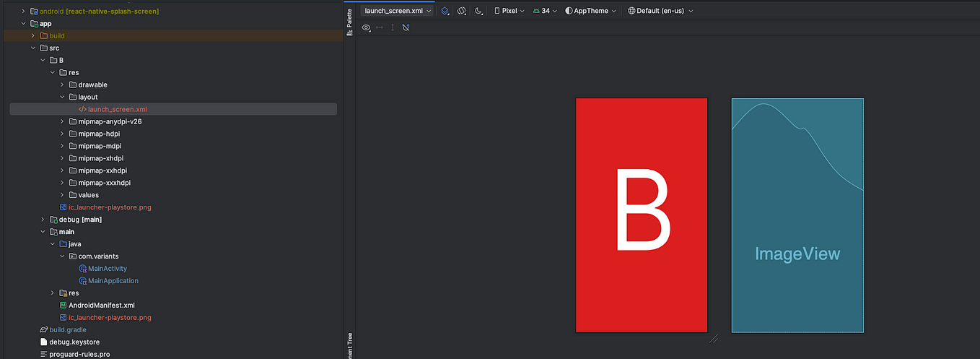Expand the build folder chevron
980x359 pixels.
(x=33, y=35)
